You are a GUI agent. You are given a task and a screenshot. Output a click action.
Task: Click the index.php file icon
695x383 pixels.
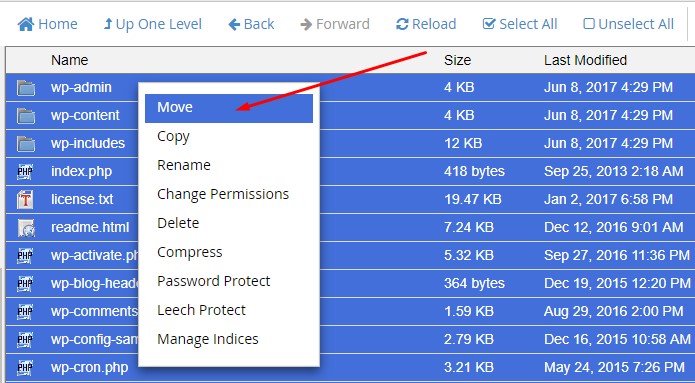click(x=25, y=172)
